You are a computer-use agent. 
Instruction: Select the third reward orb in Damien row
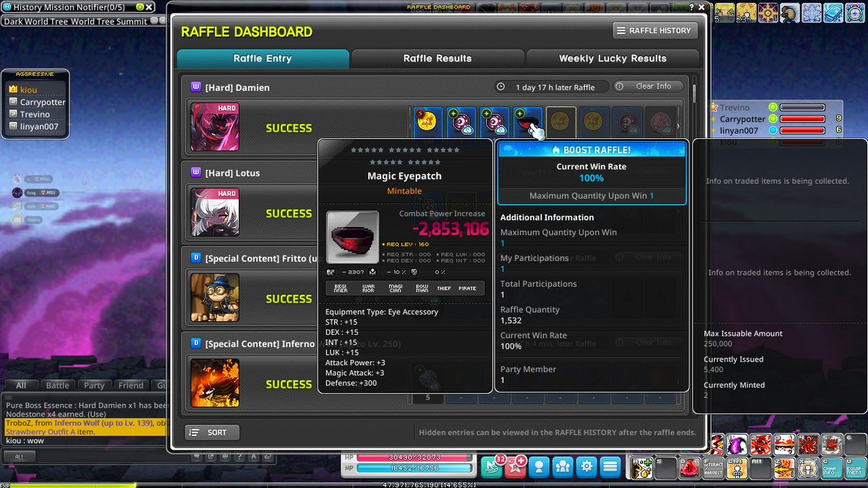pos(495,121)
